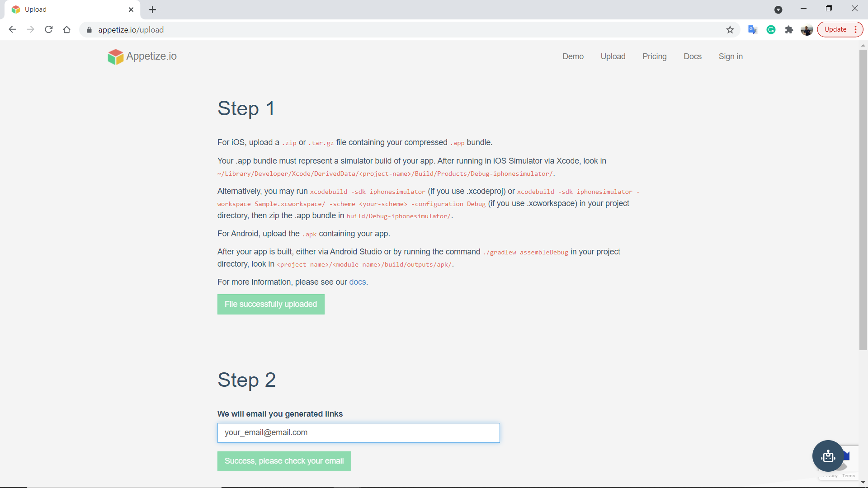Open the tab search dropdown arrow

pos(778,9)
